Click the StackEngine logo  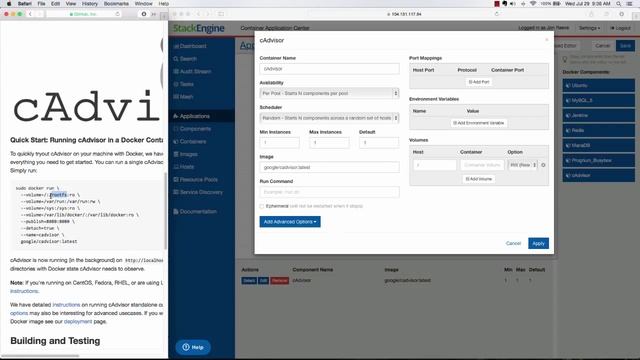[x=199, y=28]
